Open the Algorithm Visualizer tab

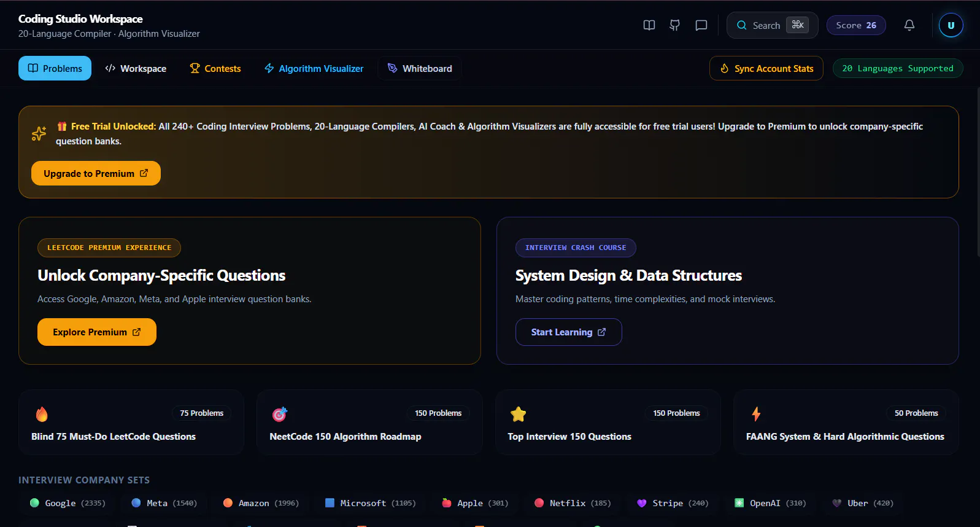[x=314, y=68]
